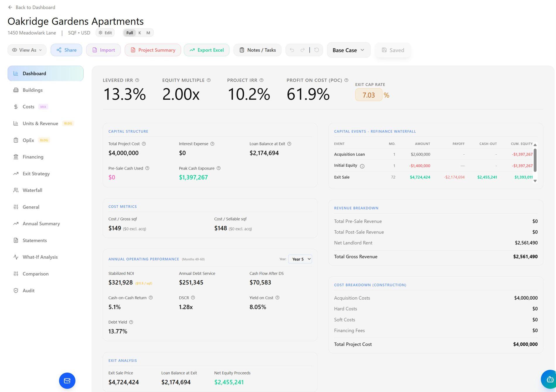Click the Edit project settings button

point(105,33)
